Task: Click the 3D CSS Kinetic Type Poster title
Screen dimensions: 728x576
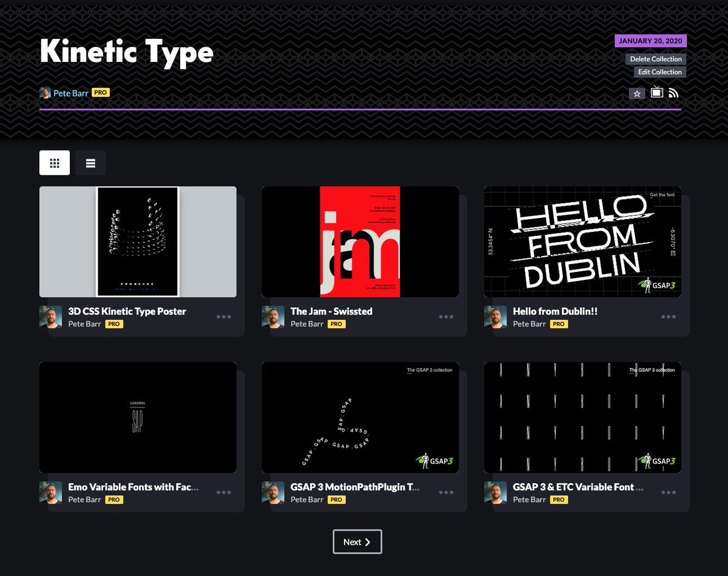Action: click(x=127, y=311)
